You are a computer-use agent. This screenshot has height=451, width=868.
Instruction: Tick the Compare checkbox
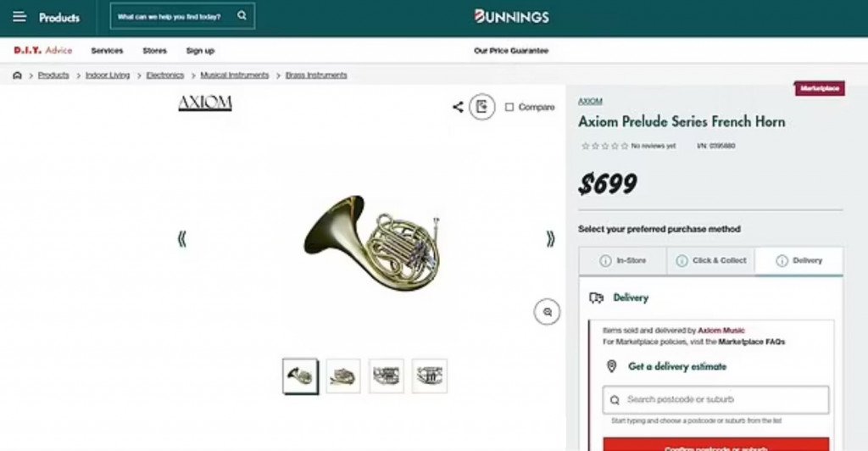[x=509, y=107]
